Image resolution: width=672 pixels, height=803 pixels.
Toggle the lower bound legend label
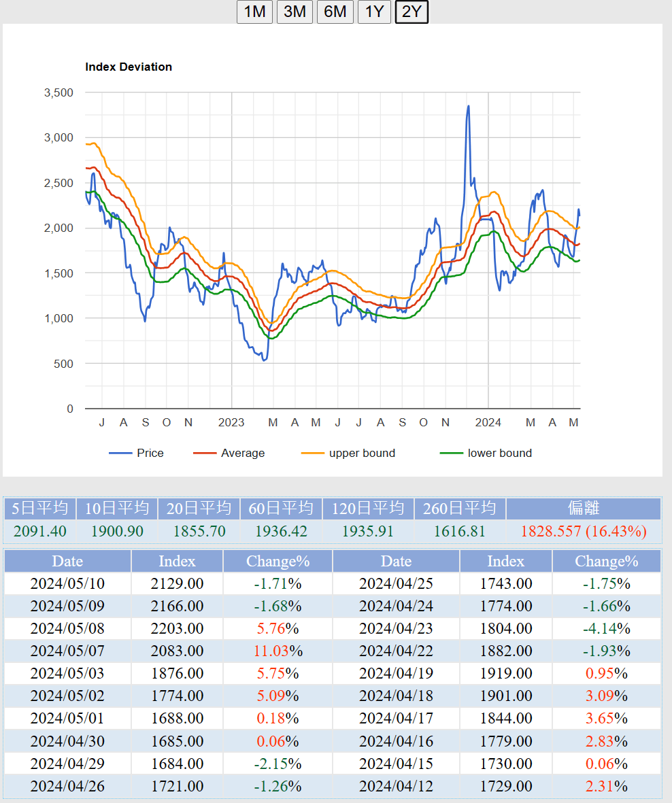click(x=499, y=454)
